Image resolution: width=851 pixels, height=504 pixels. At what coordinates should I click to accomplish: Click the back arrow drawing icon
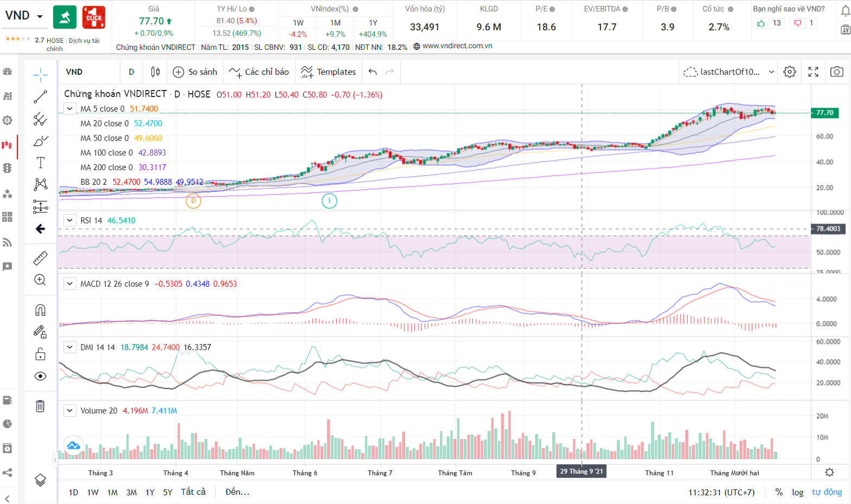click(41, 229)
